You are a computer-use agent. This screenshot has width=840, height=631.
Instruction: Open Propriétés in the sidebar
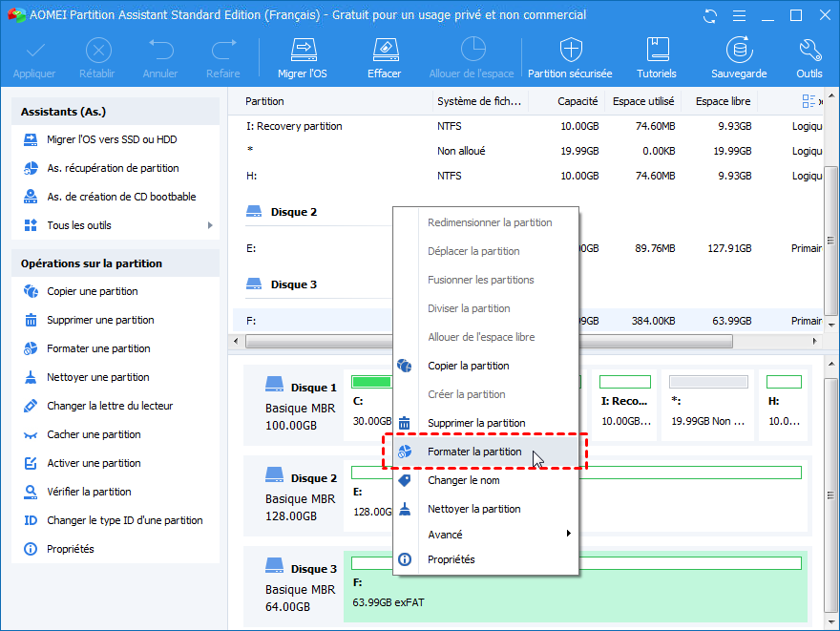71,550
